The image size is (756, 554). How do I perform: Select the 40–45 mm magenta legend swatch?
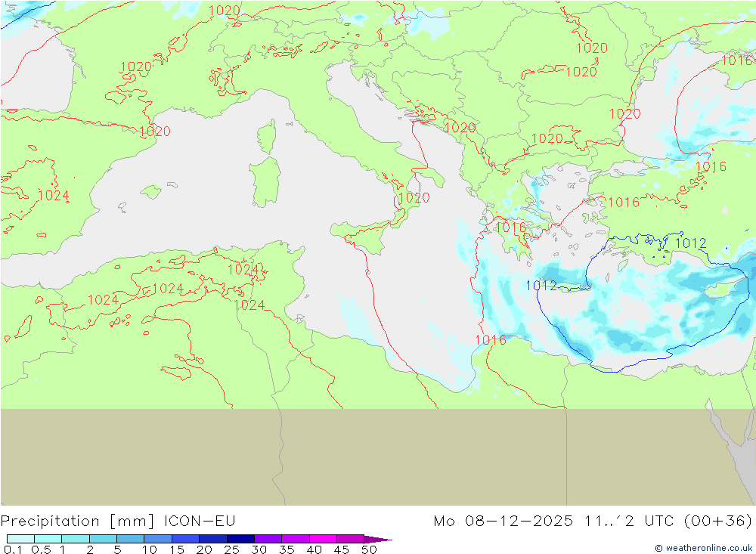(x=323, y=539)
